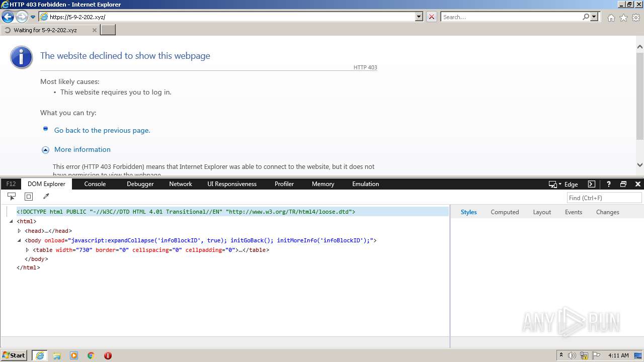The height and width of the screenshot is (362, 644).
Task: Open the media player taskbar icon
Action: tap(74, 355)
